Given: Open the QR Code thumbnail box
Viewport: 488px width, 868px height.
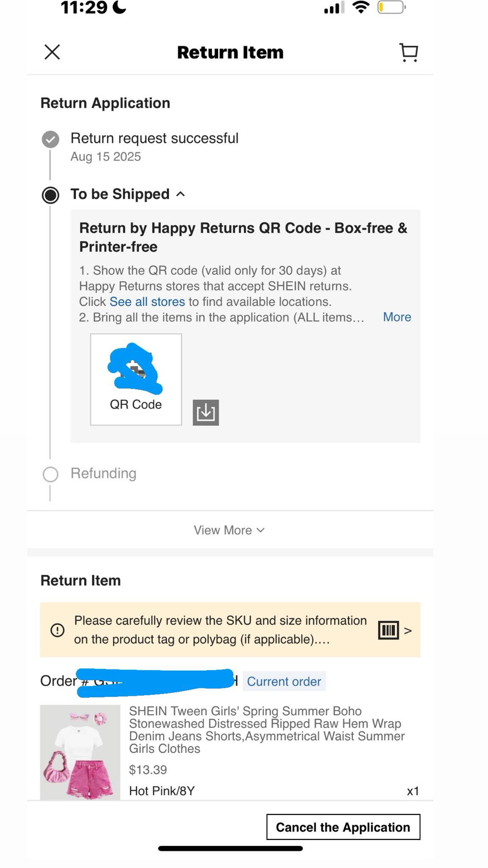Looking at the screenshot, I should pyautogui.click(x=136, y=379).
